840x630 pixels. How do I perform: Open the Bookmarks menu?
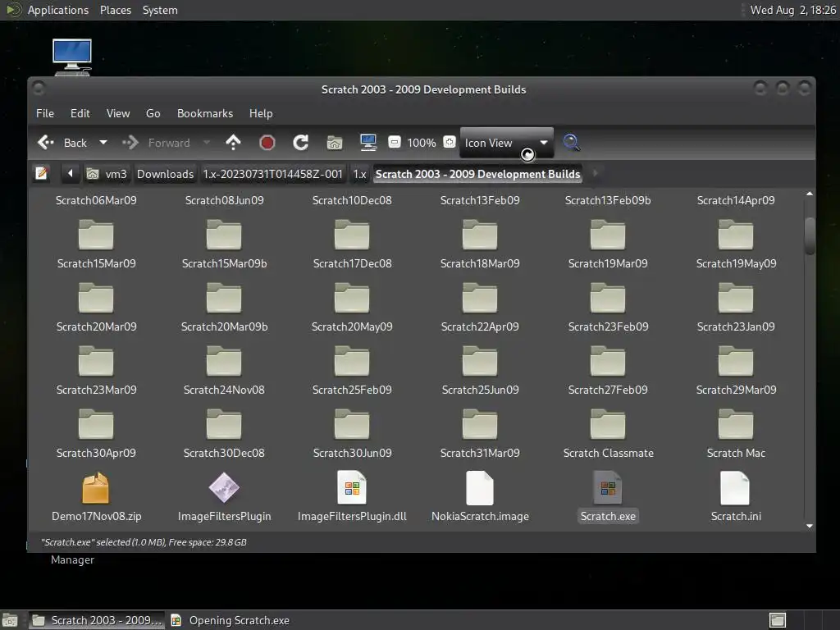point(205,113)
